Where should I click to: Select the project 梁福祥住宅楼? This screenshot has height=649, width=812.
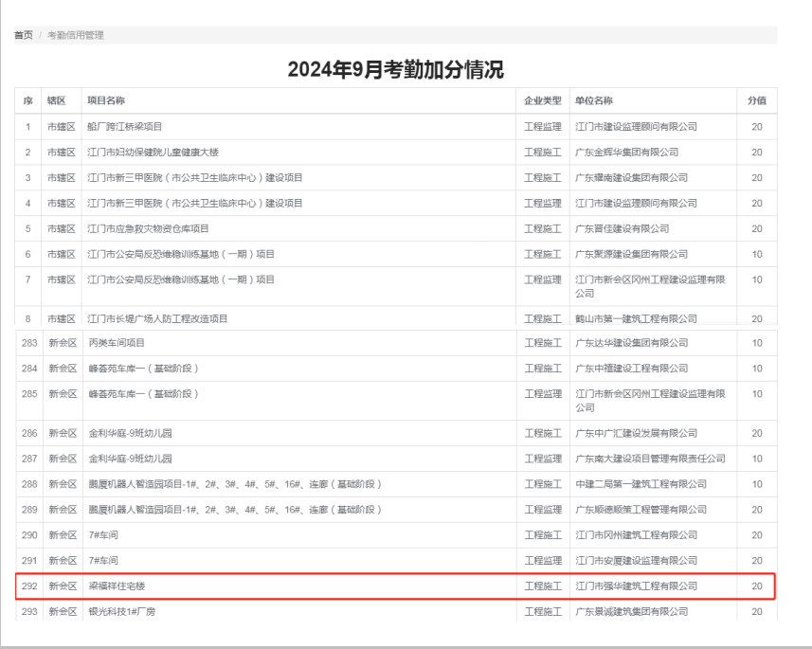pos(117,586)
